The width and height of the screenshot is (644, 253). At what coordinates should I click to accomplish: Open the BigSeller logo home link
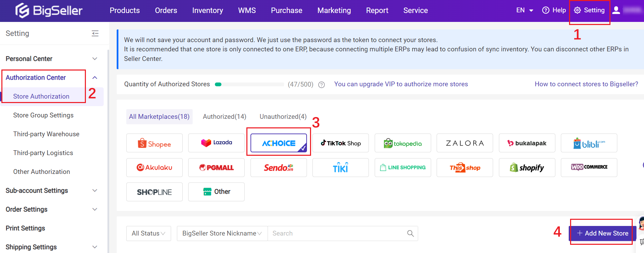pyautogui.click(x=49, y=10)
